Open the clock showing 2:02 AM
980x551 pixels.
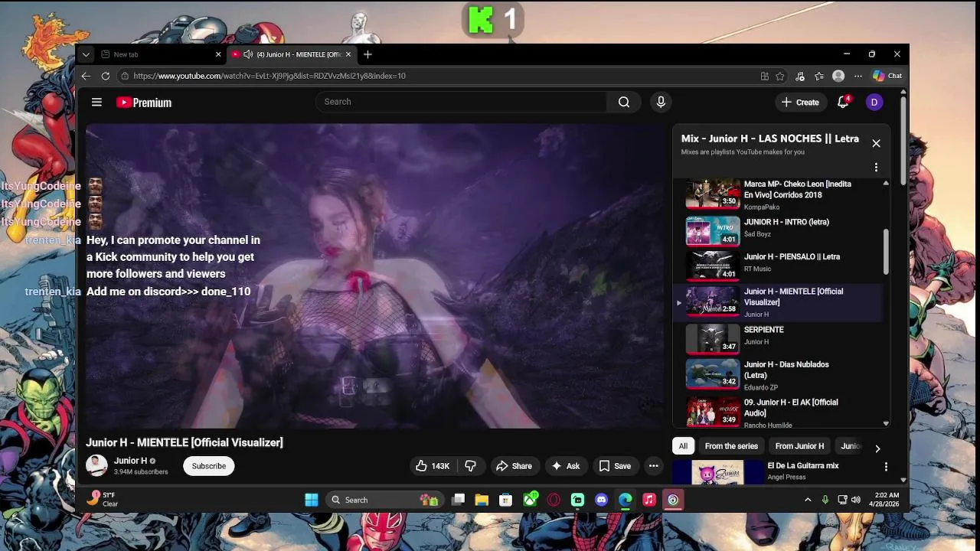click(x=884, y=500)
